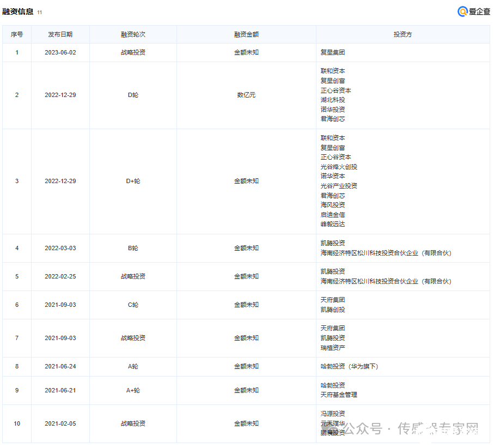Click the 融资信息 section heading
Viewport: 494px width, 448px height.
[17, 11]
